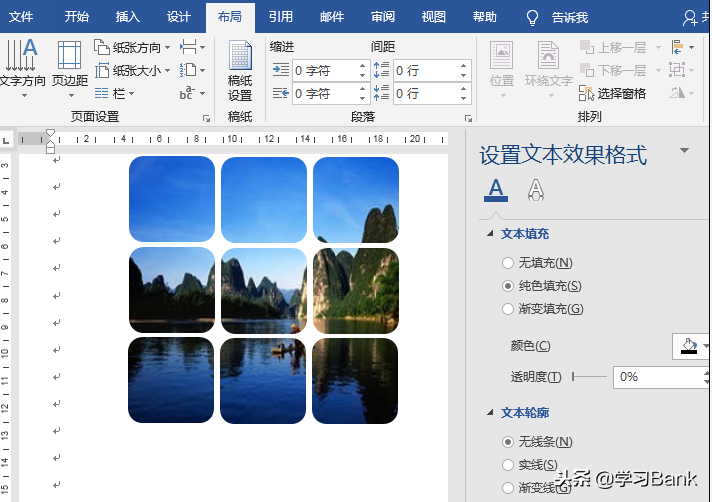
Task: Switch to the 插入 tab
Action: pos(128,17)
